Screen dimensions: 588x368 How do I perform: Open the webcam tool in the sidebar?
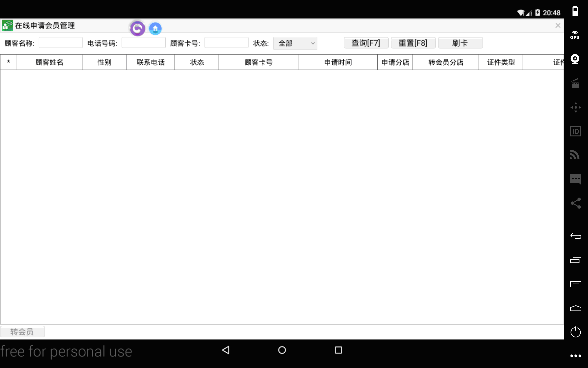tap(575, 59)
